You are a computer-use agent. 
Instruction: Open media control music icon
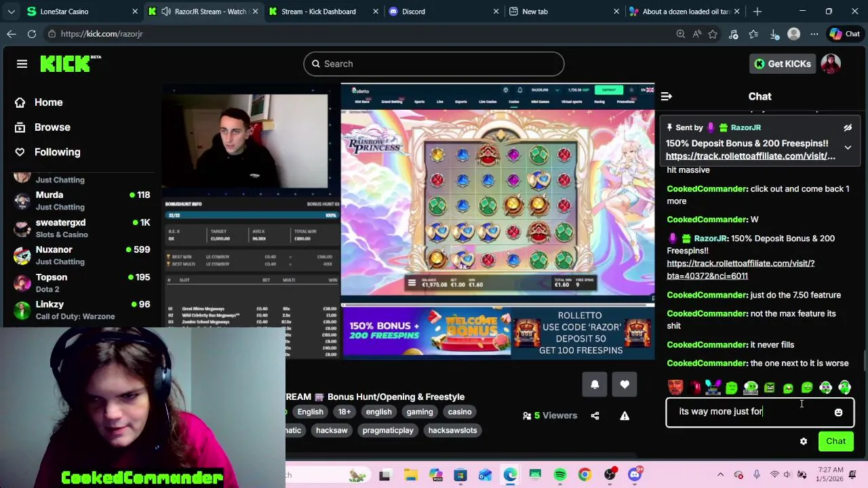point(733,34)
